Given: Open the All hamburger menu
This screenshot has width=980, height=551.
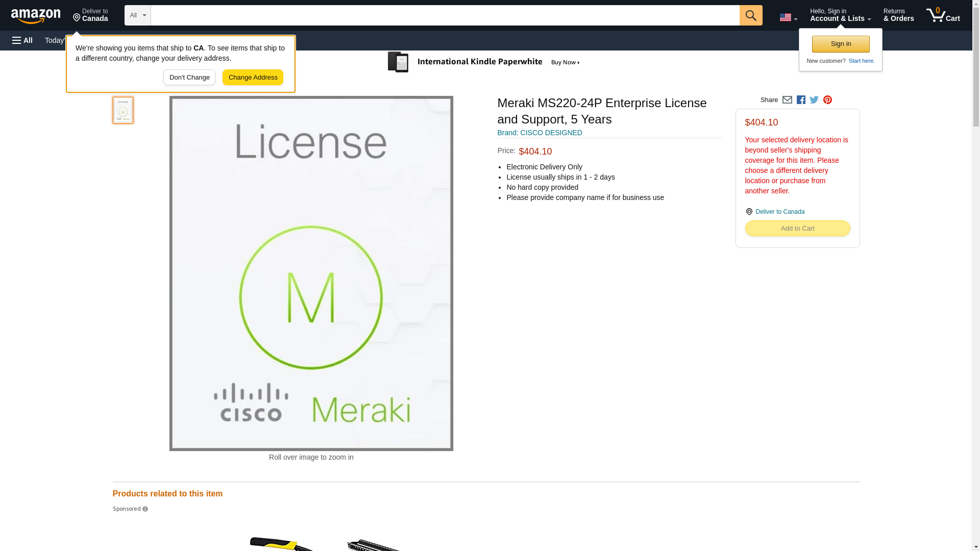Looking at the screenshot, I should (x=22, y=40).
